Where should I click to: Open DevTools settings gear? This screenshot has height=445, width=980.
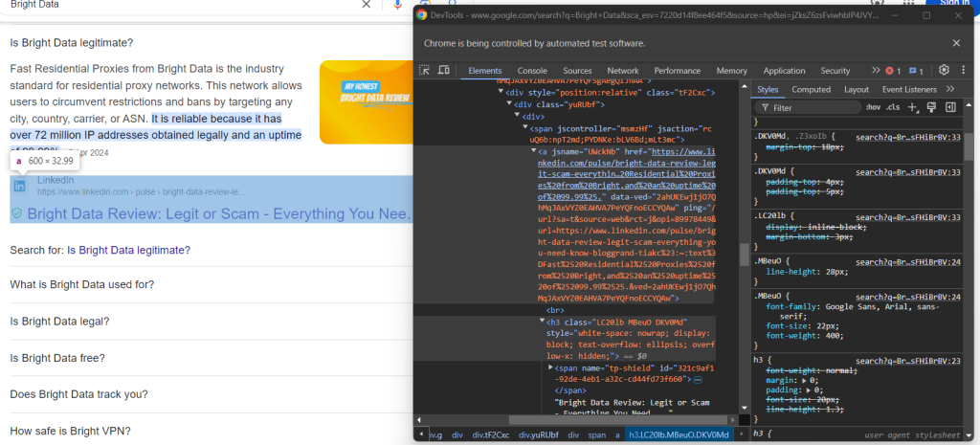click(x=944, y=71)
